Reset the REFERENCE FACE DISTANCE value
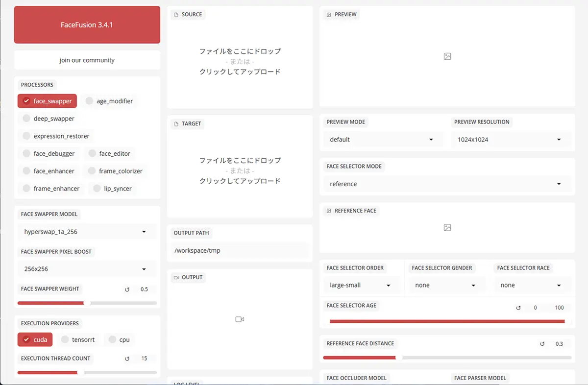The image size is (588, 385). point(542,343)
